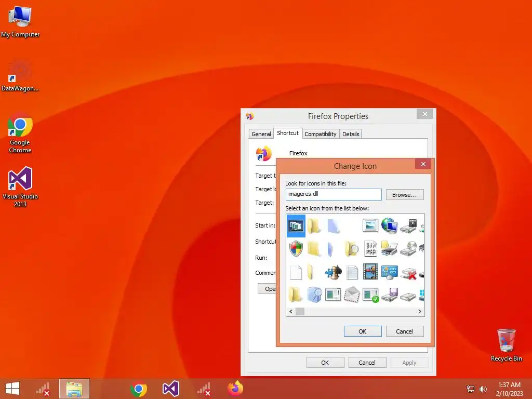Image resolution: width=532 pixels, height=399 pixels.
Task: Switch to the Compatibility tab
Action: 320,134
